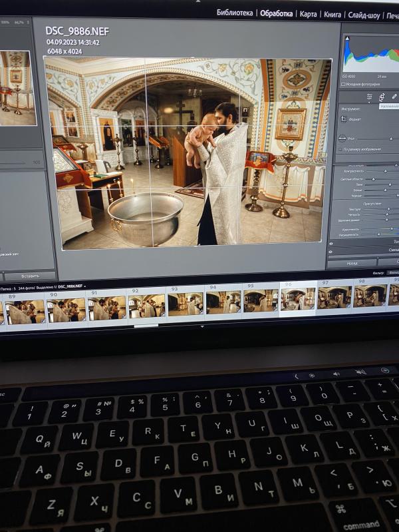The image size is (399, 532).
Task: Tap the brightness icon on the Touch Bar
Action: click(311, 376)
